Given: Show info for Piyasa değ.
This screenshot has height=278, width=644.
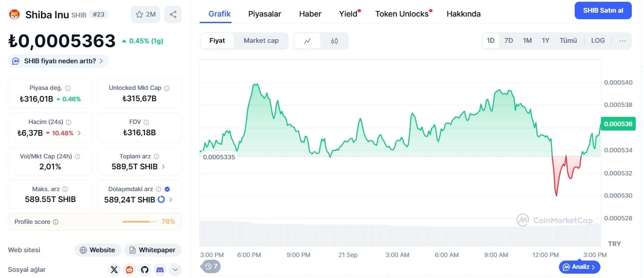Looking at the screenshot, I should tap(68, 88).
